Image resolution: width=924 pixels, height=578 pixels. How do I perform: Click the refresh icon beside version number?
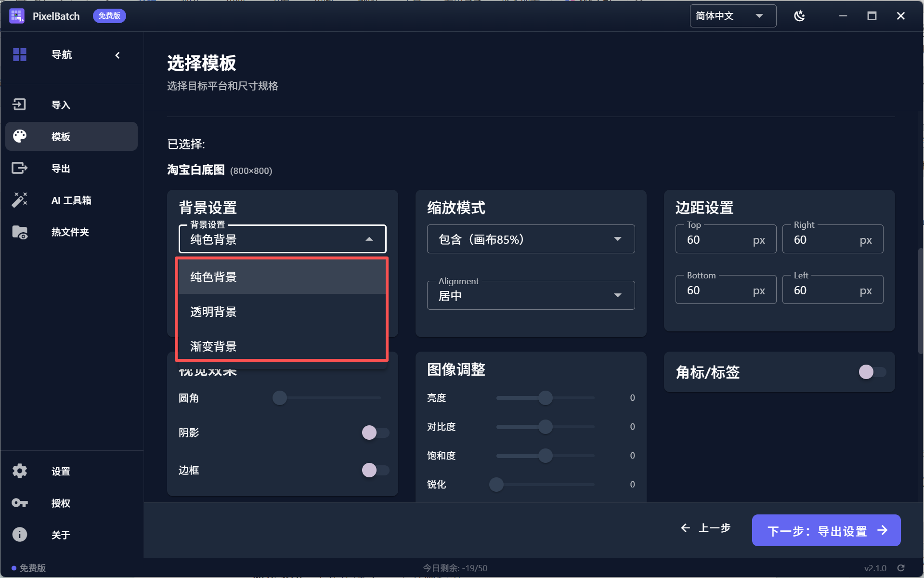[901, 568]
